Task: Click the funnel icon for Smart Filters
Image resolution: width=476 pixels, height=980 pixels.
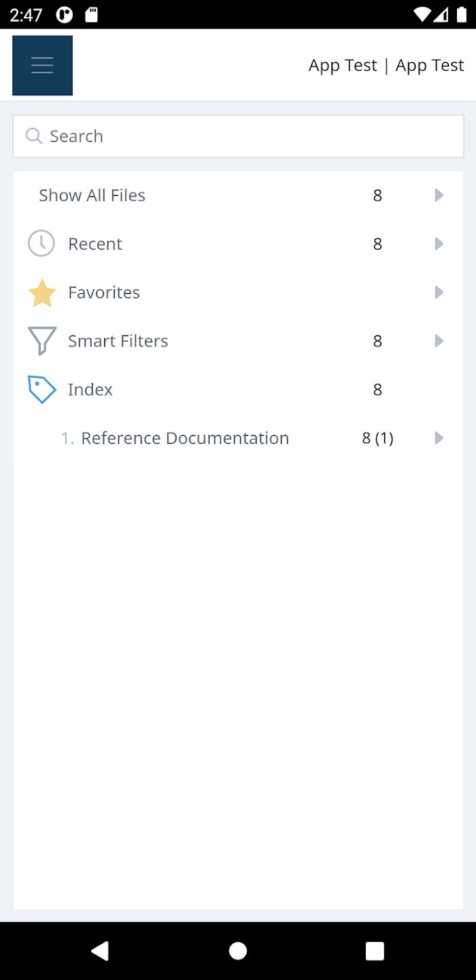Action: pos(41,340)
